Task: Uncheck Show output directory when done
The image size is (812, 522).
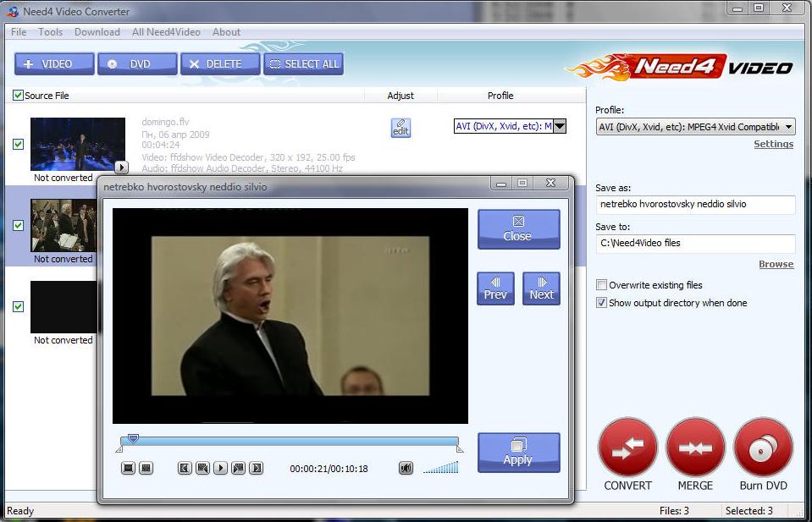Action: (602, 303)
